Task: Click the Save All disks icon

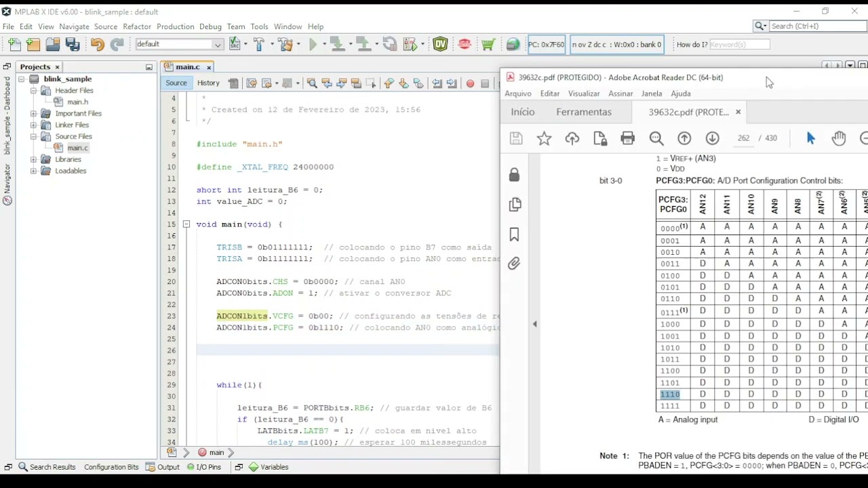Action: coord(73,45)
